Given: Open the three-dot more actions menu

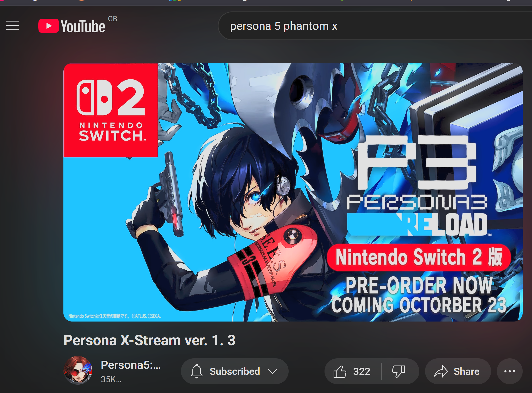Looking at the screenshot, I should [x=510, y=371].
